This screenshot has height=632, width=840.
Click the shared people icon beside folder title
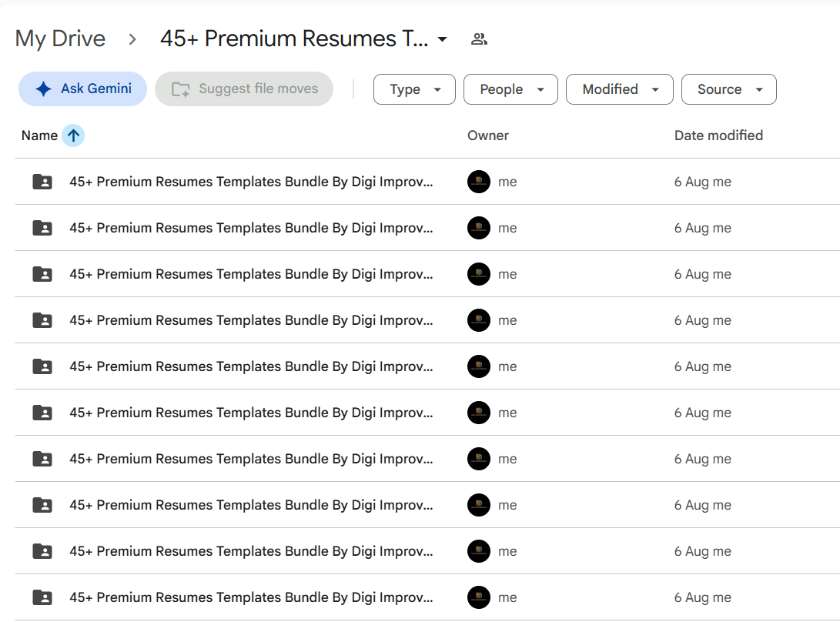pos(479,39)
